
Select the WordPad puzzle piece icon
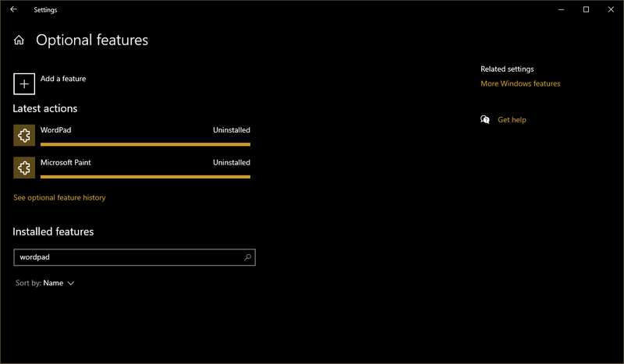(24, 136)
